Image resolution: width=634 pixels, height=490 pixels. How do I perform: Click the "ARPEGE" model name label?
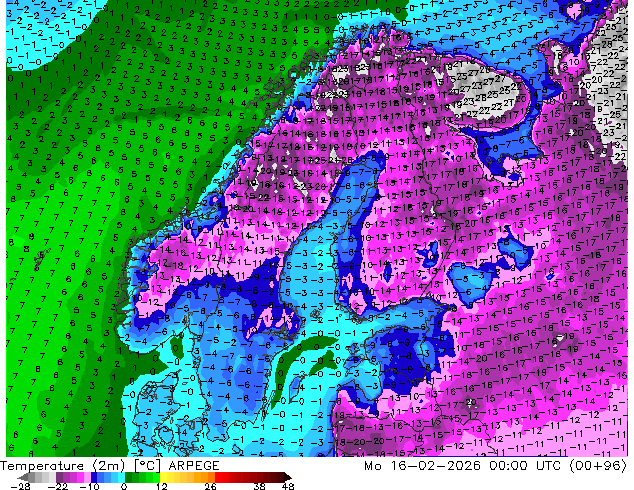[x=194, y=466]
